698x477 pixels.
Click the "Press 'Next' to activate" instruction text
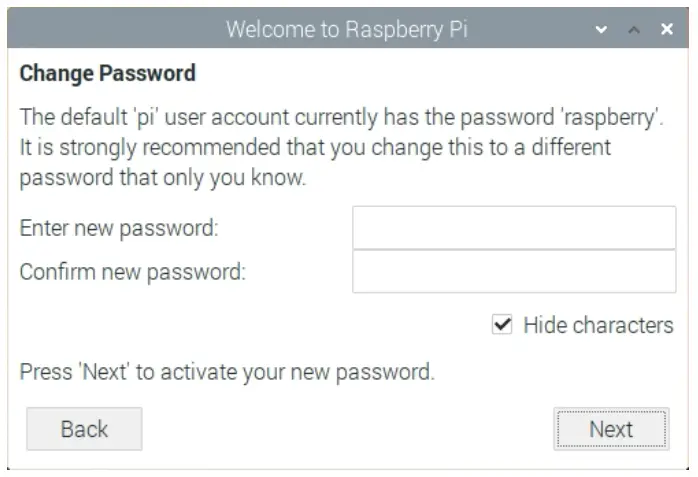(x=227, y=373)
